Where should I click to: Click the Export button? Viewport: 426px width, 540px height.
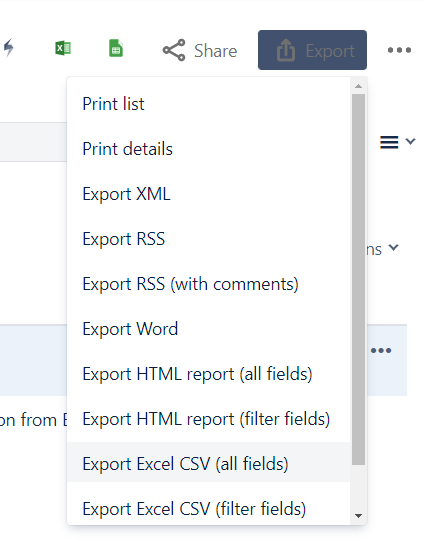click(x=312, y=50)
